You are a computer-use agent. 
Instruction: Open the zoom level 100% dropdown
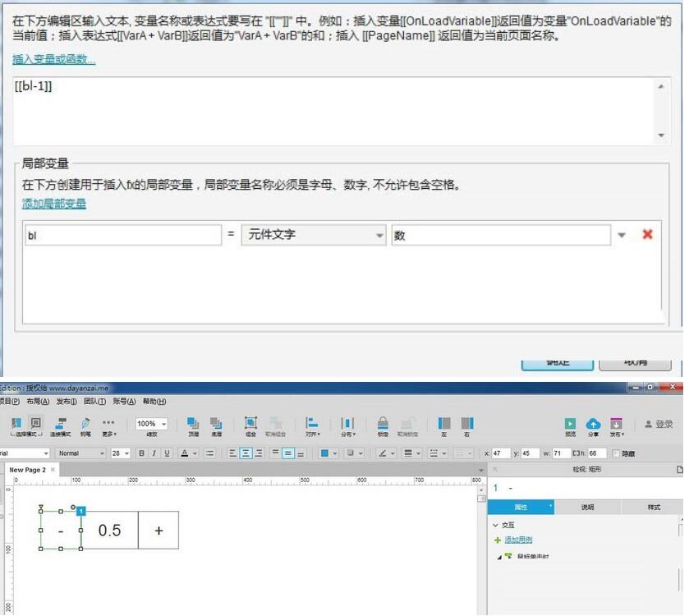click(152, 424)
